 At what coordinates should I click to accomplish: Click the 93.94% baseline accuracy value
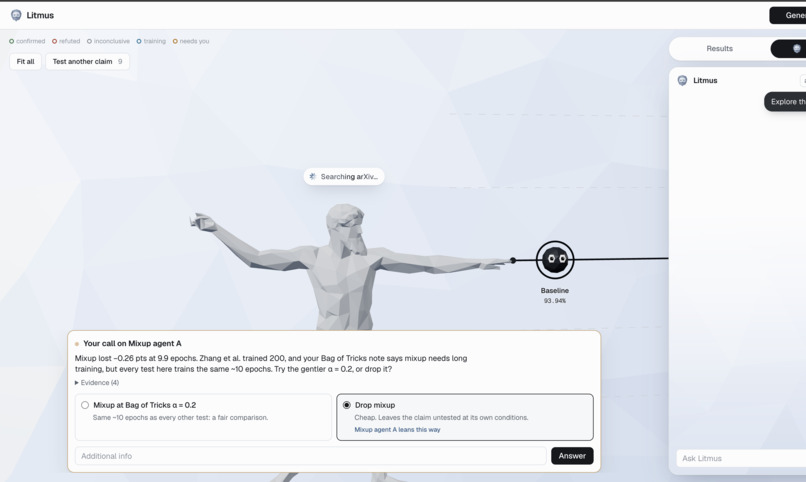tap(555, 301)
